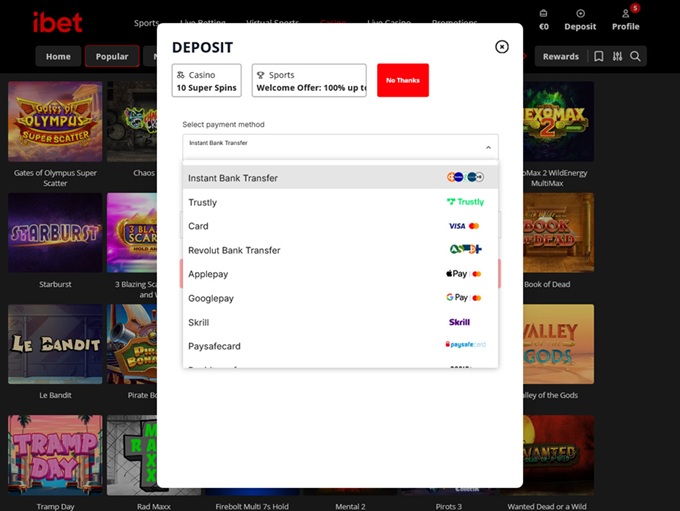The width and height of the screenshot is (680, 511).
Task: Choose Skrill payment method
Action: click(x=340, y=322)
